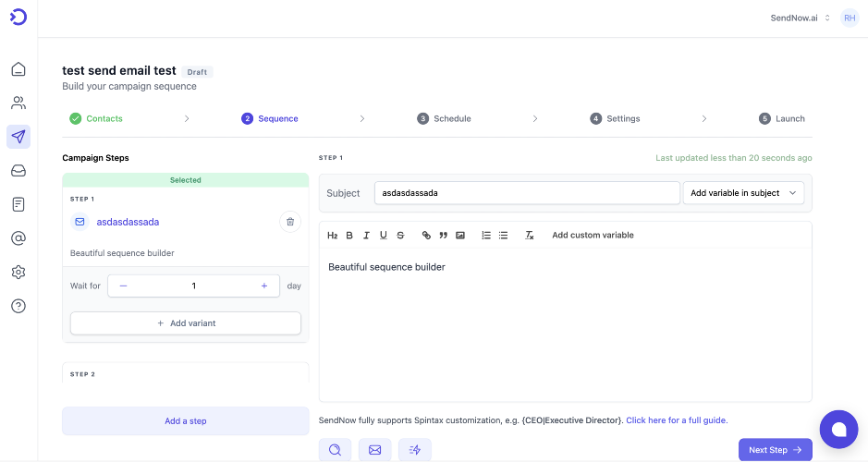The height and width of the screenshot is (462, 868).
Task: Open the campaigns paper-plane sidebar icon
Action: coord(18,137)
